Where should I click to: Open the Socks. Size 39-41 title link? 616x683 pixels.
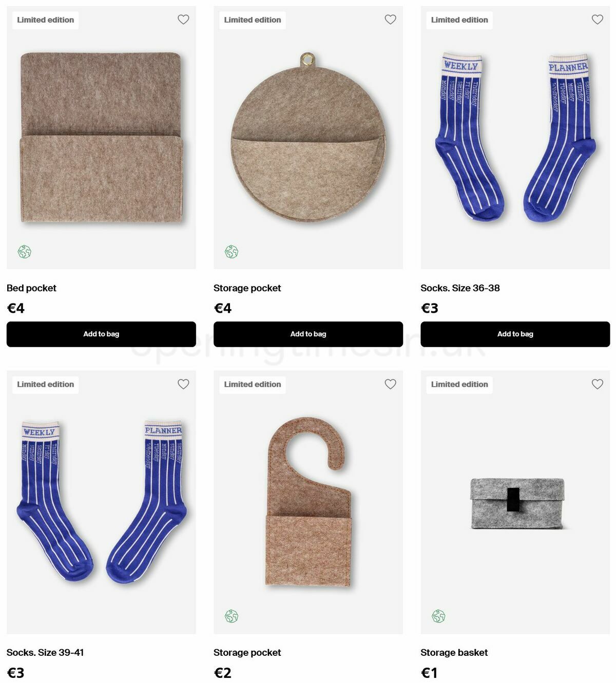tap(45, 653)
